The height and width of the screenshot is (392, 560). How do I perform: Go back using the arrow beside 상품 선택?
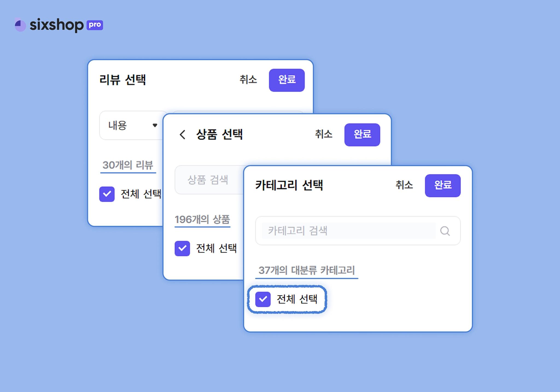tap(182, 134)
